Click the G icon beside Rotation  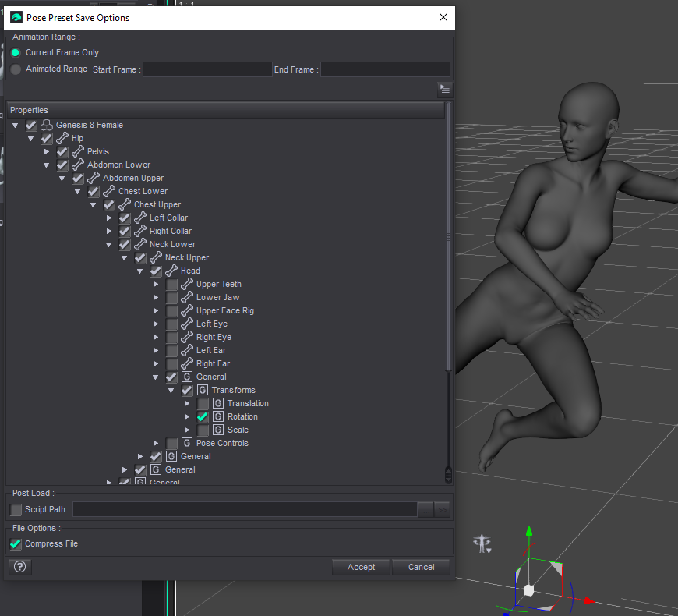(218, 416)
